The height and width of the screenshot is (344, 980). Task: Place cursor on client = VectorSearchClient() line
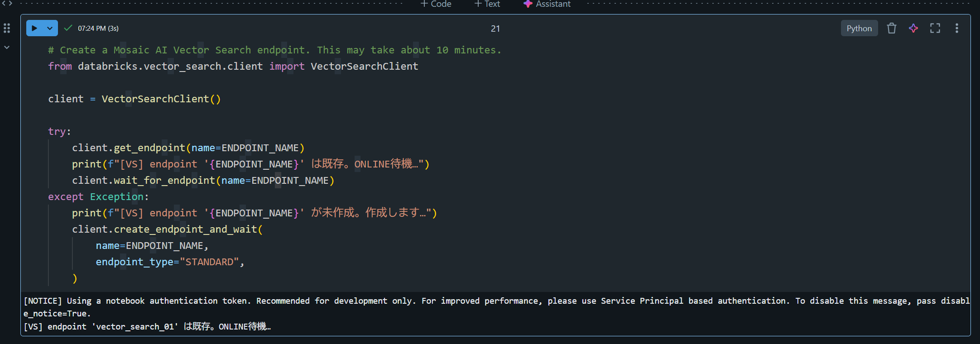pos(135,99)
